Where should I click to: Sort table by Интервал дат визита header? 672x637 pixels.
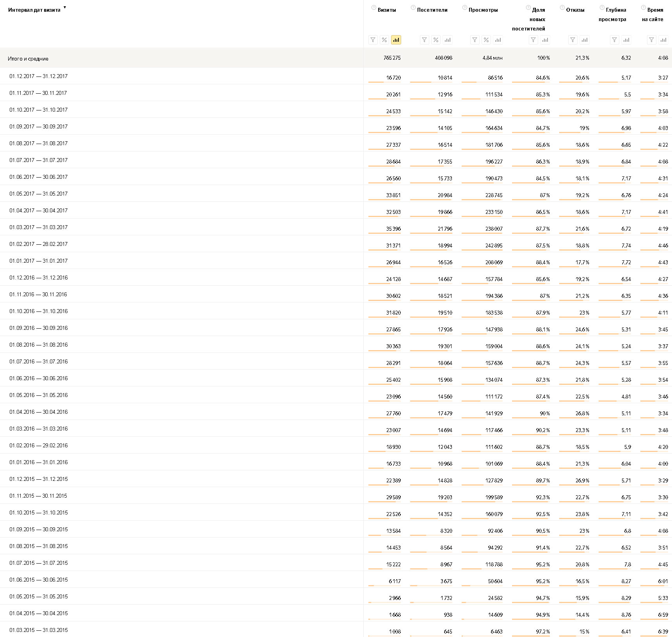[34, 10]
